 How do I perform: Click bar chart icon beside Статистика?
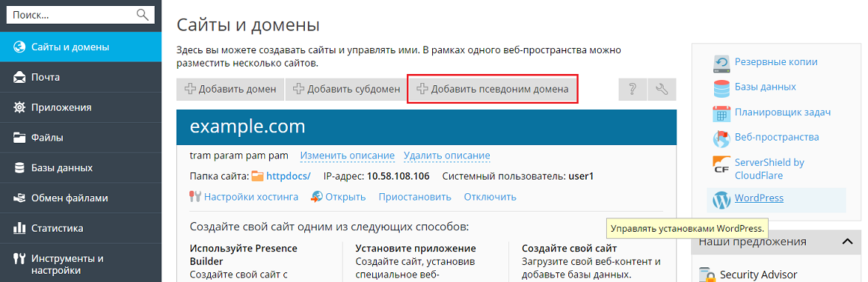19,228
